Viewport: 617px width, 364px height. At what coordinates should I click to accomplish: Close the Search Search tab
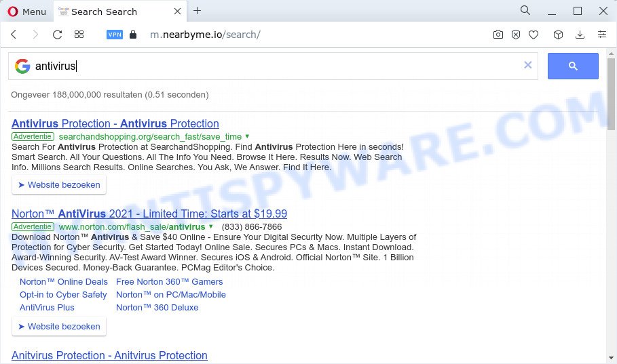(177, 12)
